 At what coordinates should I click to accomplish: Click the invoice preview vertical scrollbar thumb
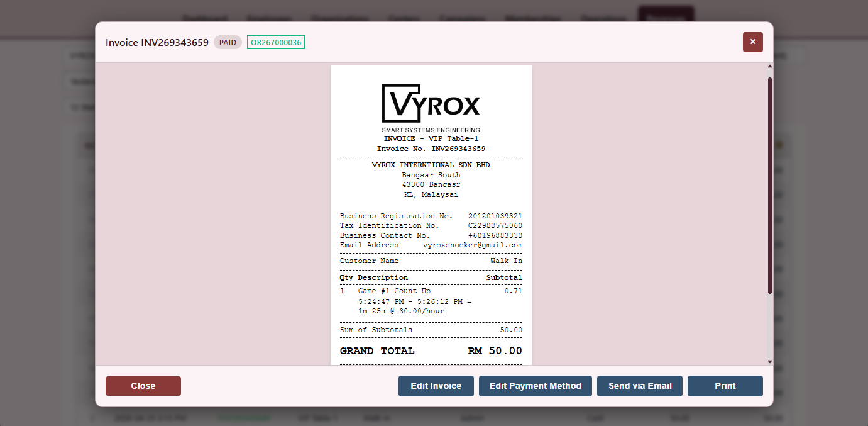pyautogui.click(x=770, y=186)
